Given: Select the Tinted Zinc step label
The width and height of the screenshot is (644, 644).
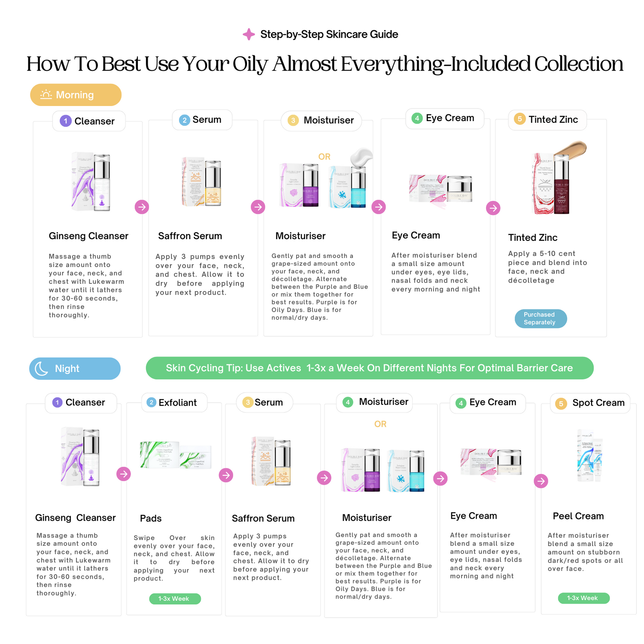Looking at the screenshot, I should coord(553,119).
